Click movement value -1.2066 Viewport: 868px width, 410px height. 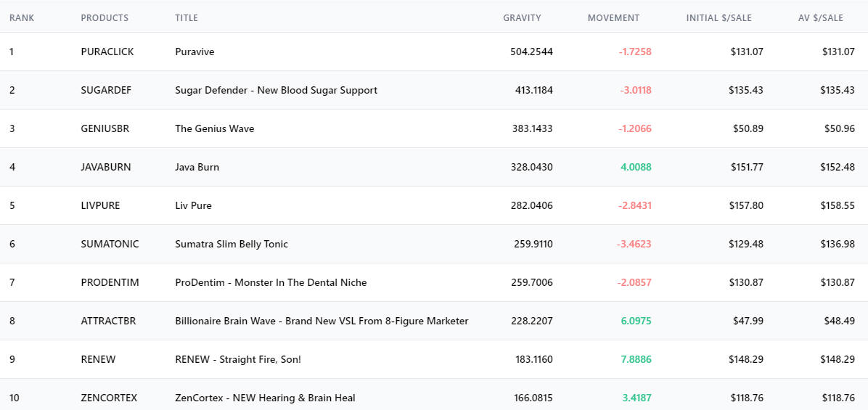(635, 128)
